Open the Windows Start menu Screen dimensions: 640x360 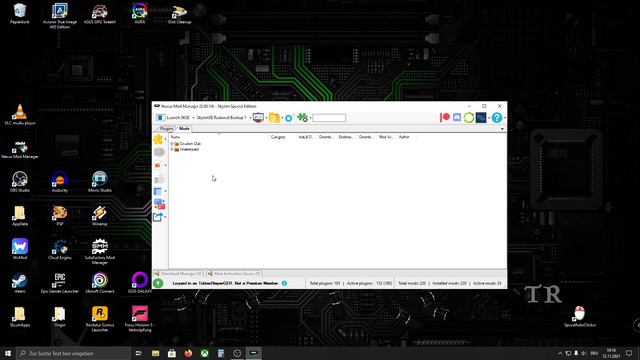(8, 353)
